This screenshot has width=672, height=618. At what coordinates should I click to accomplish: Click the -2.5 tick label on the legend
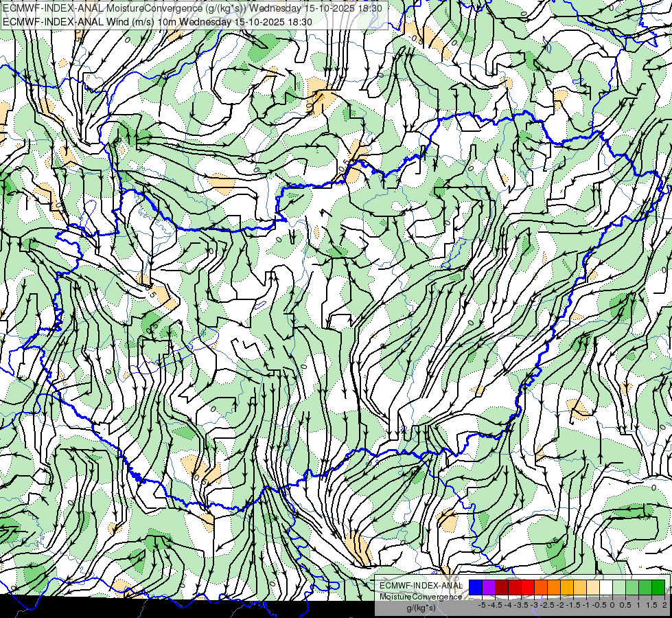[x=548, y=605]
